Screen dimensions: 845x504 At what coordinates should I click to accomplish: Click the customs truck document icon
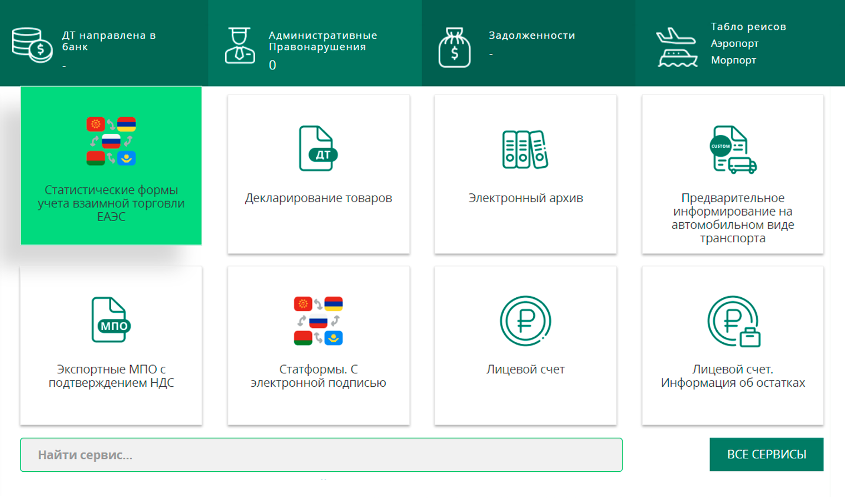733,149
